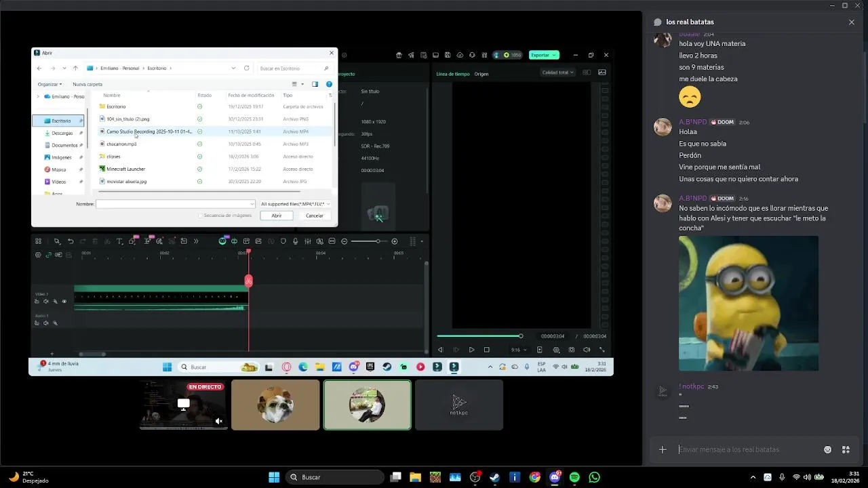This screenshot has height=488, width=868.
Task: Expand the preview to fullscreen
Action: click(x=601, y=350)
